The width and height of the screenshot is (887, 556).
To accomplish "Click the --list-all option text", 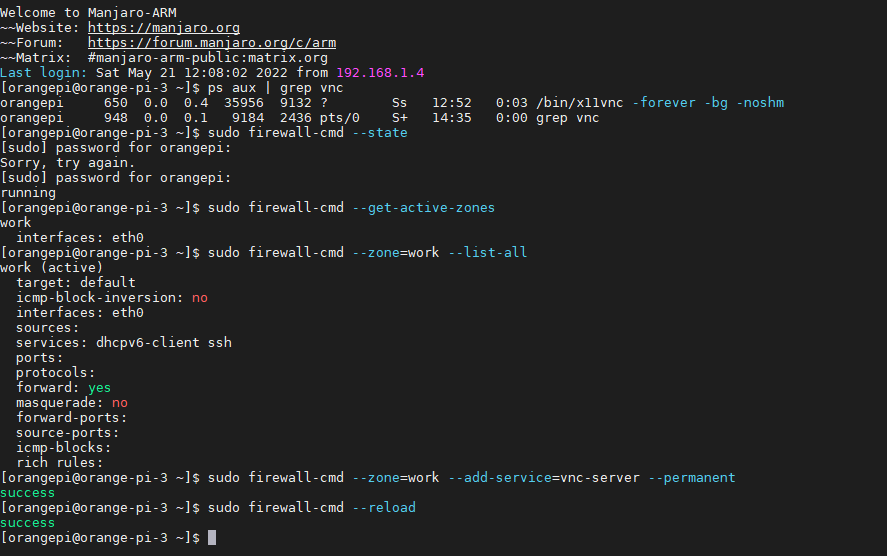I will (488, 252).
